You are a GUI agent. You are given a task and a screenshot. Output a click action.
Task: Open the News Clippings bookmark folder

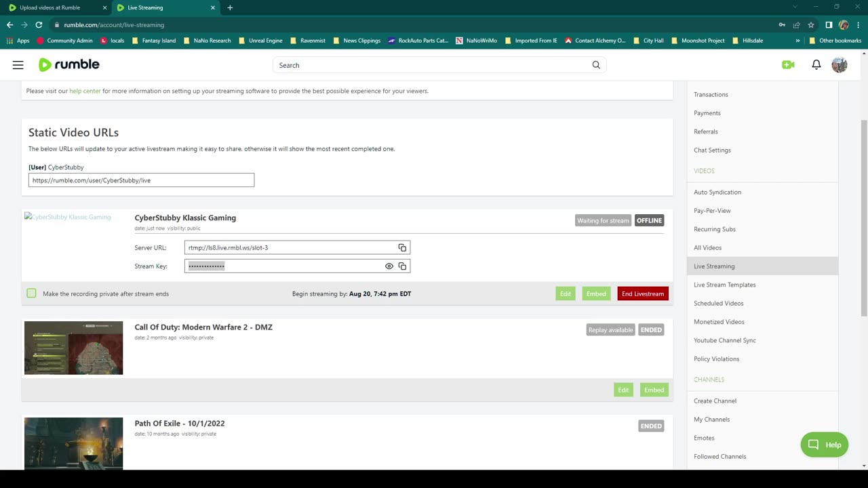point(356,41)
